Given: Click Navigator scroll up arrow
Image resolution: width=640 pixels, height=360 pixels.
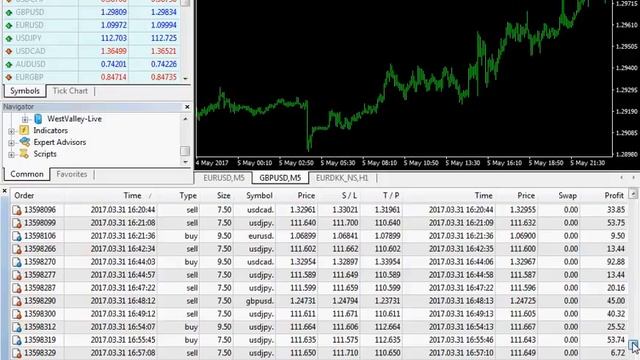Looking at the screenshot, I should point(185,119).
